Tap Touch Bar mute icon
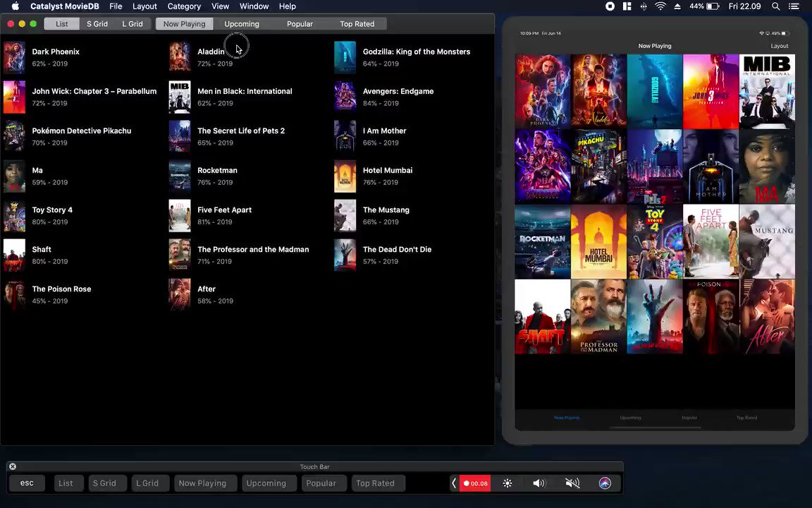The height and width of the screenshot is (508, 812). click(x=572, y=483)
